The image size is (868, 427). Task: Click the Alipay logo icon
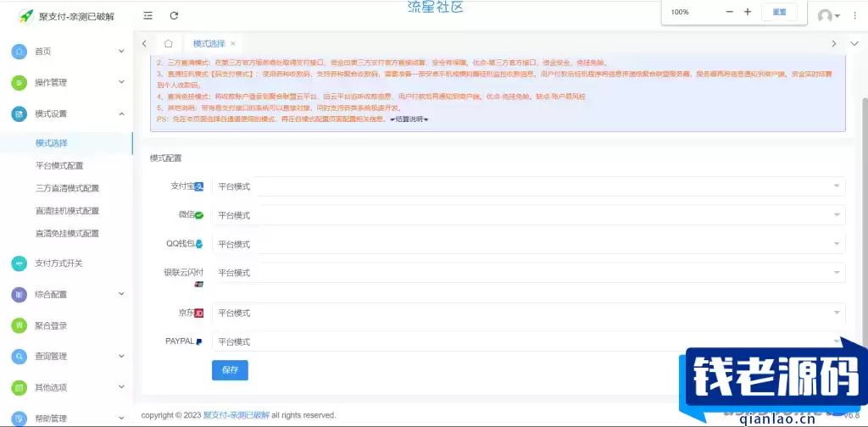point(198,186)
